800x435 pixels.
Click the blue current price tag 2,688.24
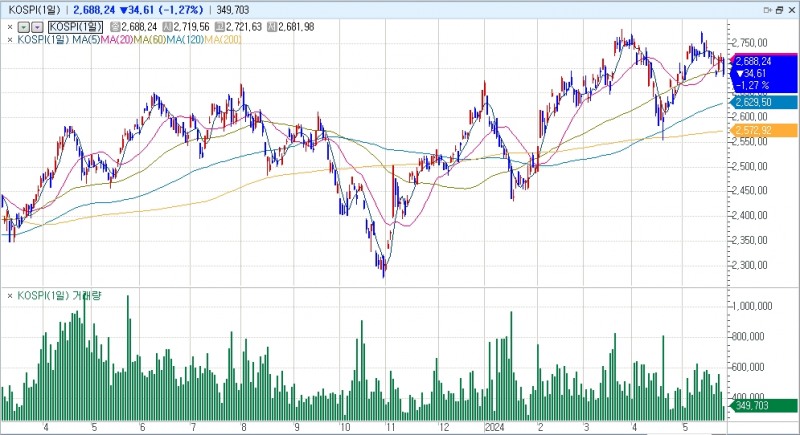(x=764, y=73)
